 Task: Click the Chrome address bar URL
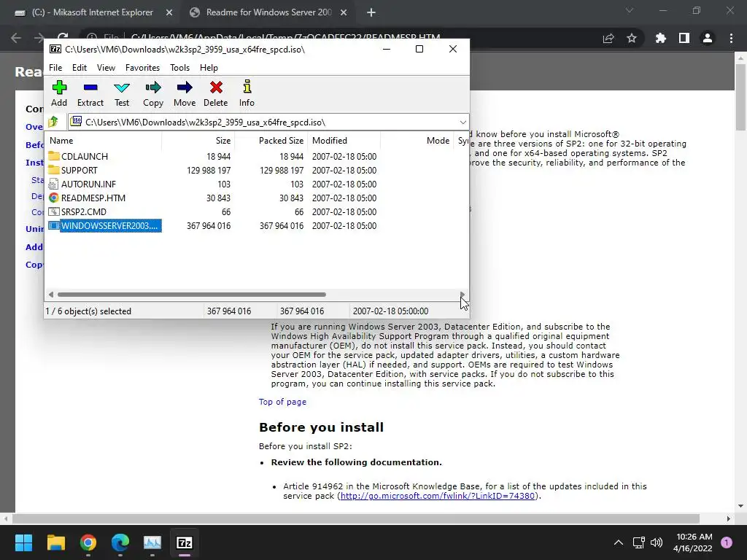285,38
